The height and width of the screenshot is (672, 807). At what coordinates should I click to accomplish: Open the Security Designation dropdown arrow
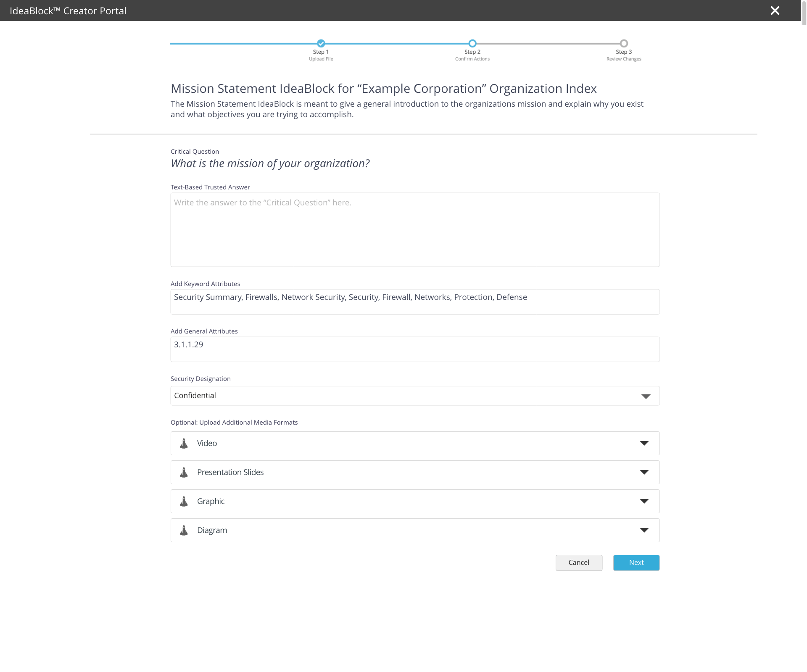pyautogui.click(x=646, y=396)
